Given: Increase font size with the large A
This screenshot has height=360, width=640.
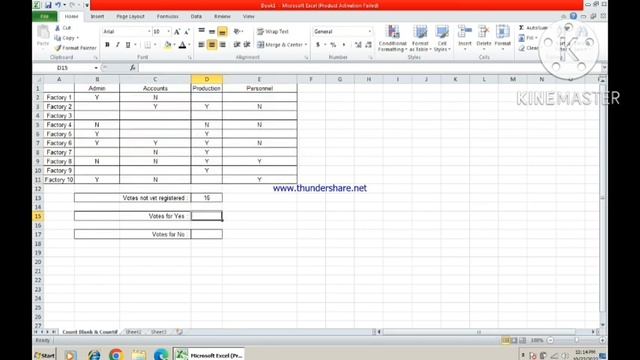Looking at the screenshot, I should (177, 31).
